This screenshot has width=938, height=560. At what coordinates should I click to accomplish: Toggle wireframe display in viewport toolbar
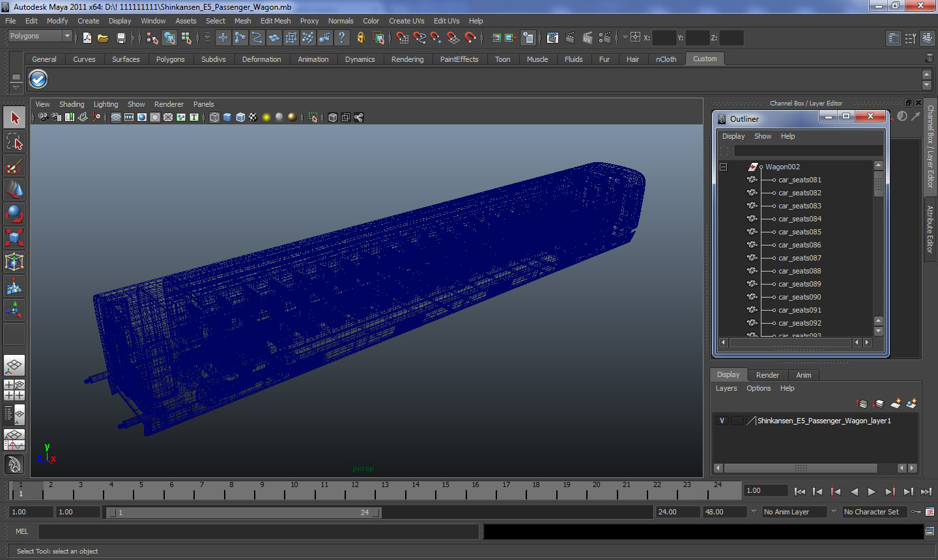pos(214,117)
